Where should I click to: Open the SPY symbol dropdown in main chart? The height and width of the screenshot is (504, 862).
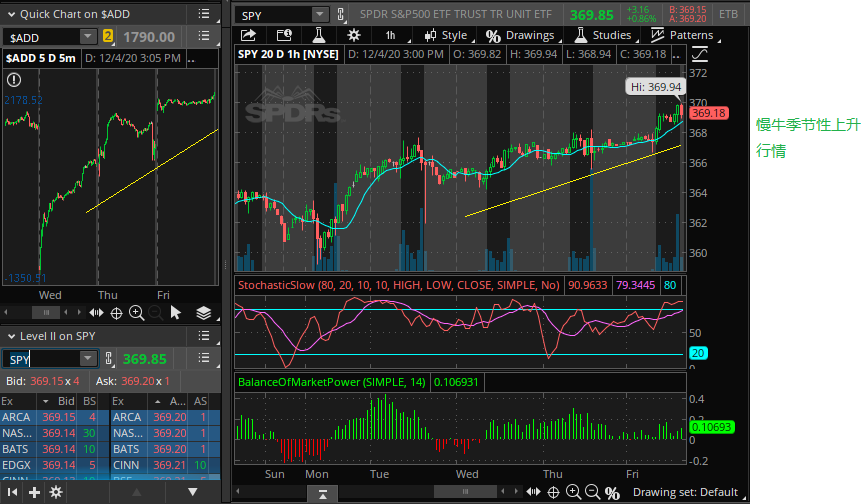click(x=319, y=14)
